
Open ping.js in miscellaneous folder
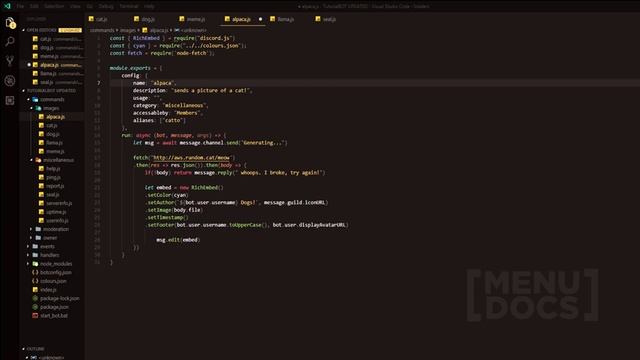(x=52, y=177)
